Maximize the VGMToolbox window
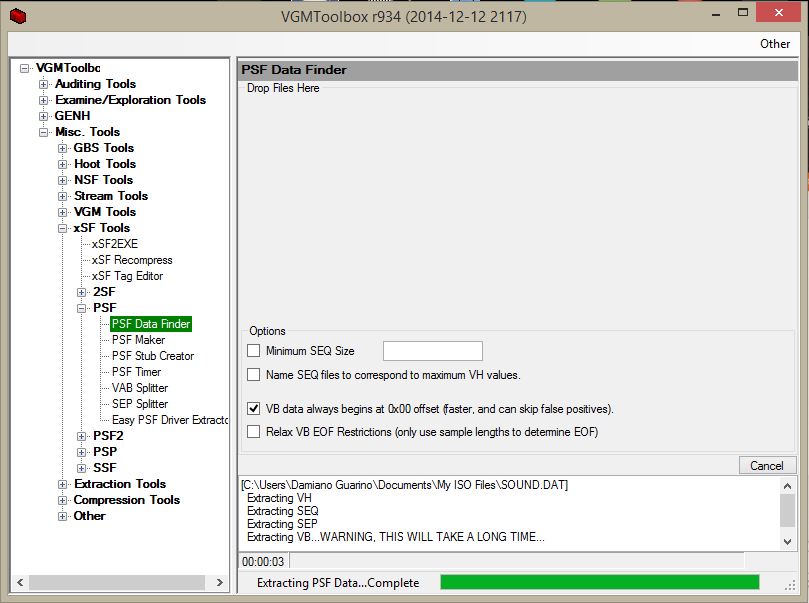The width and height of the screenshot is (809, 603). [x=743, y=13]
